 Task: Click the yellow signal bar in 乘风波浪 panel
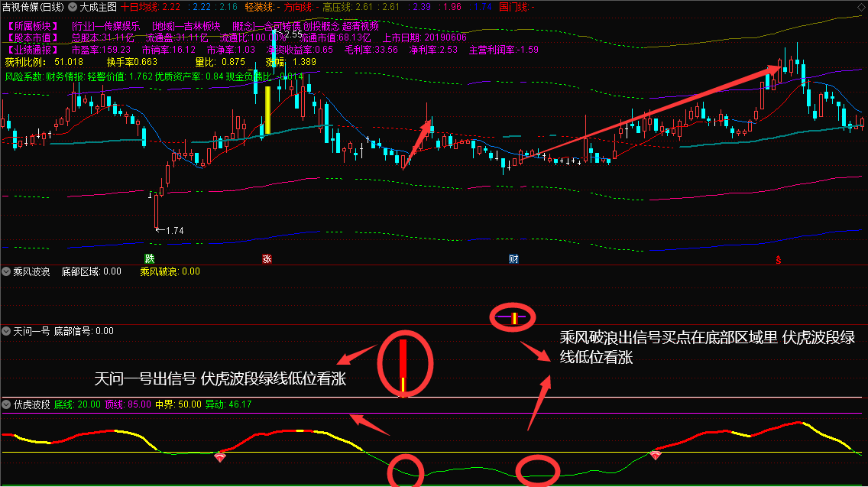pos(514,317)
